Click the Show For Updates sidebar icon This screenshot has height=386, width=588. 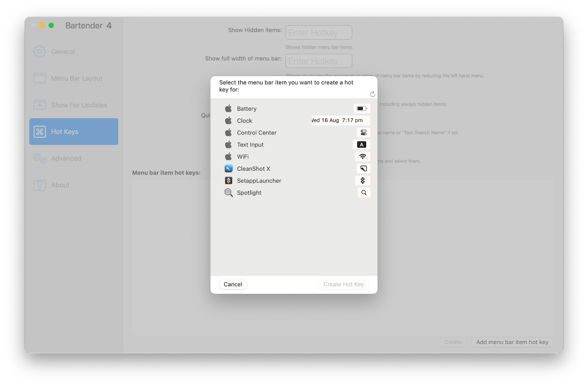(x=40, y=105)
